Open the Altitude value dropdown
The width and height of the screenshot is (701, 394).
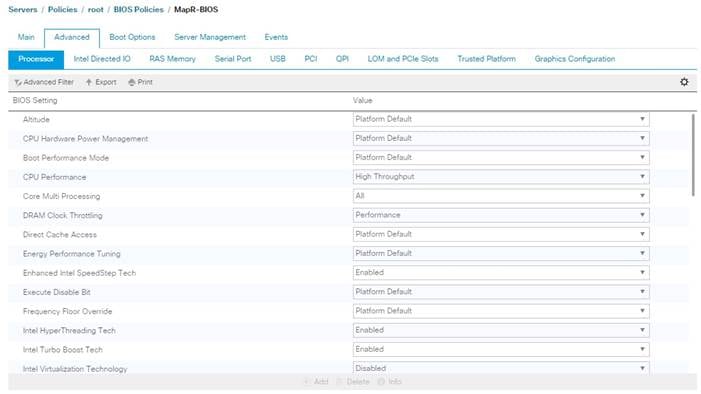point(501,119)
